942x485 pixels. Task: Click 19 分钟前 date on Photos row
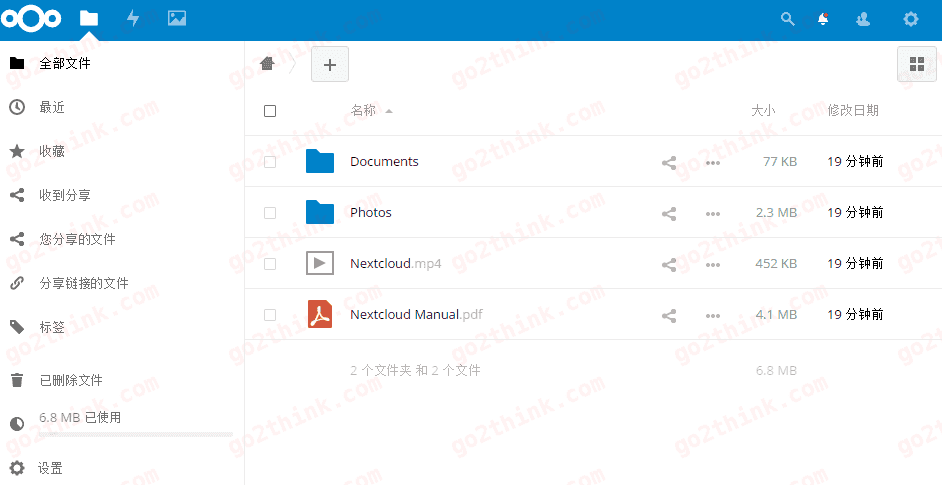coord(855,213)
